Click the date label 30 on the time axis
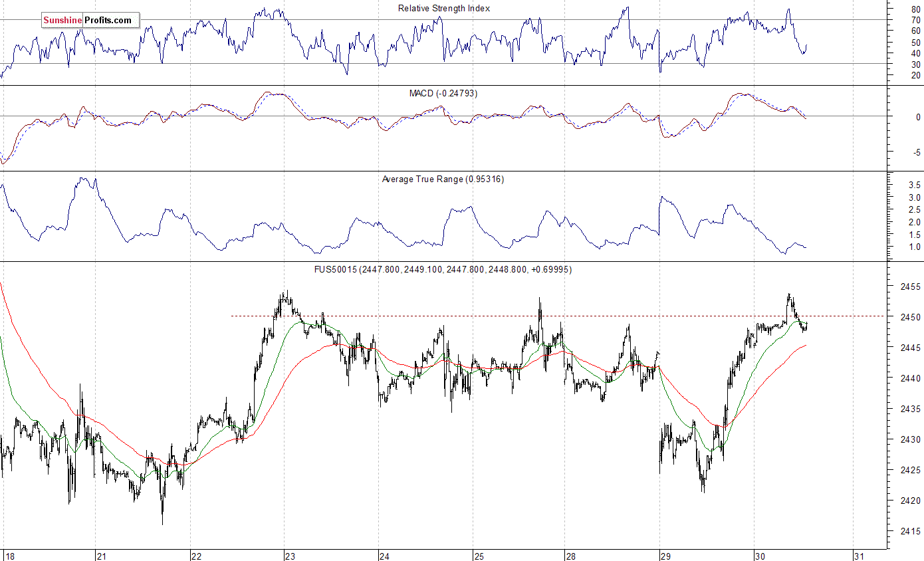Viewport: 924px width, 561px height. tap(759, 555)
